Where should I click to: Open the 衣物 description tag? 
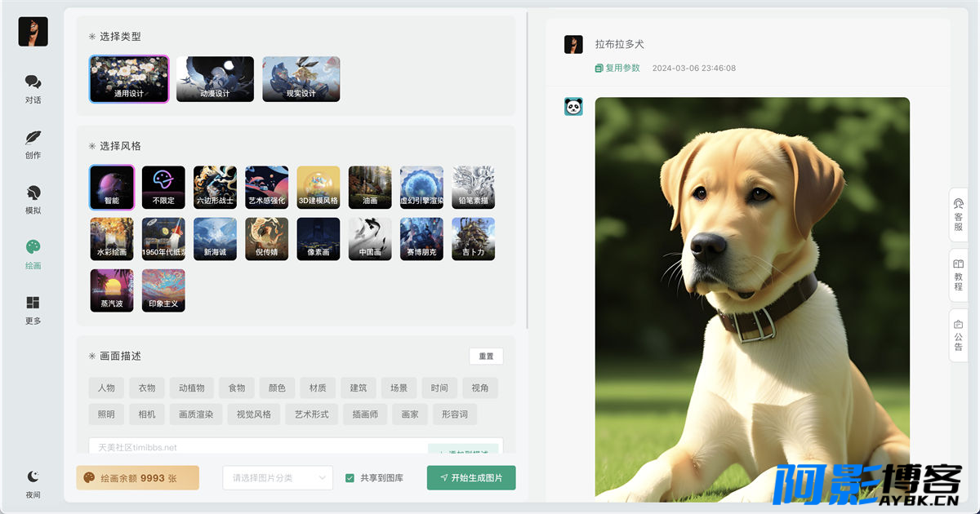[x=147, y=388]
